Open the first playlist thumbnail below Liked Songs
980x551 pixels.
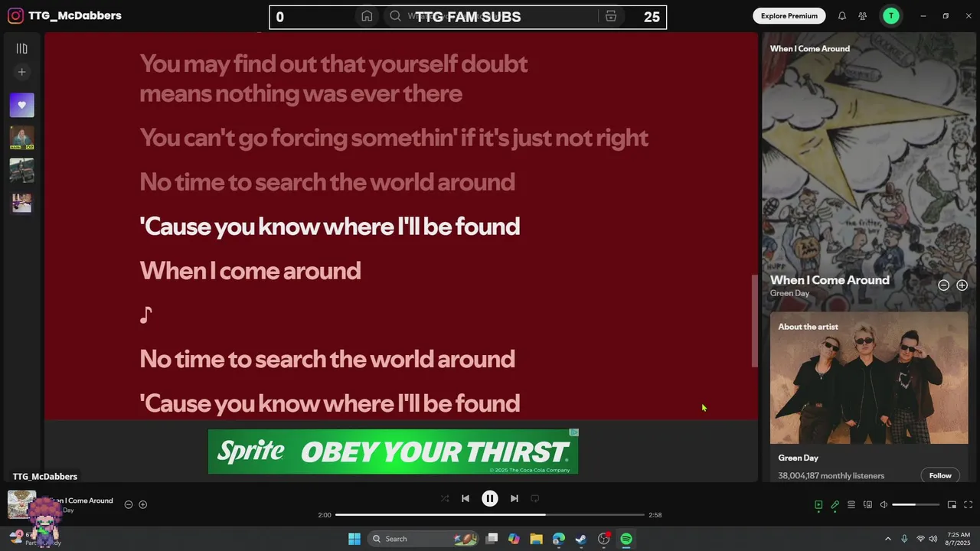[x=21, y=138]
